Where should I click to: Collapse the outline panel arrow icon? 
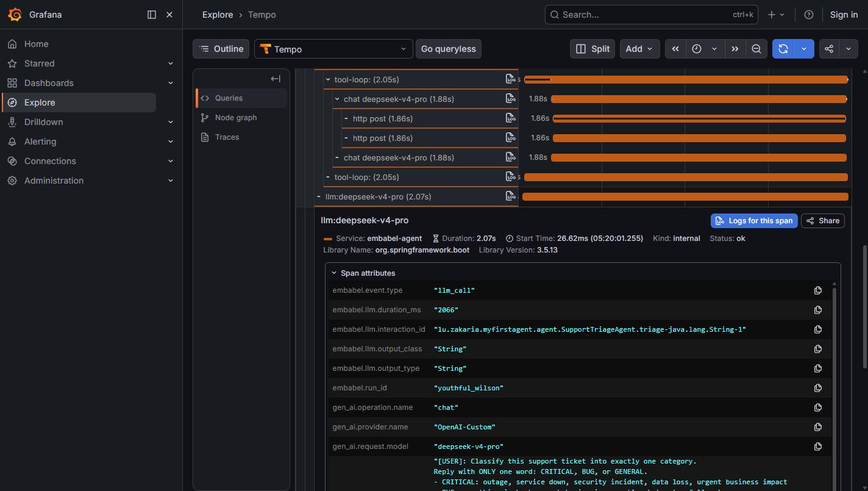coord(276,78)
